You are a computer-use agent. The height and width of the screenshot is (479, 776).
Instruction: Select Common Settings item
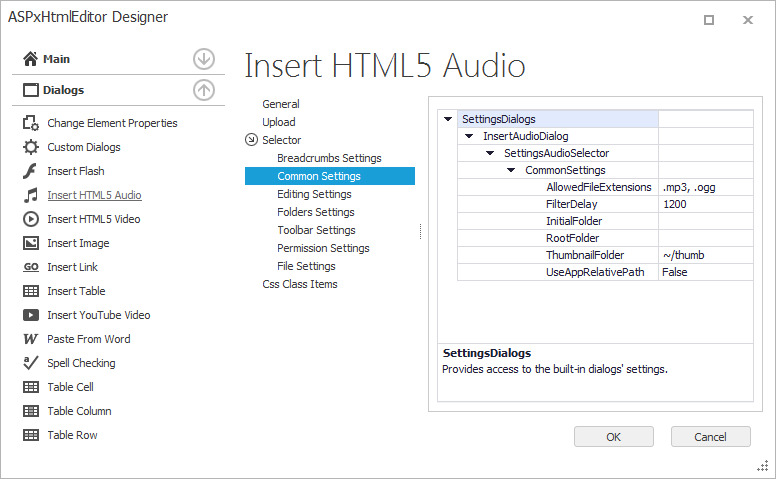click(x=330, y=176)
